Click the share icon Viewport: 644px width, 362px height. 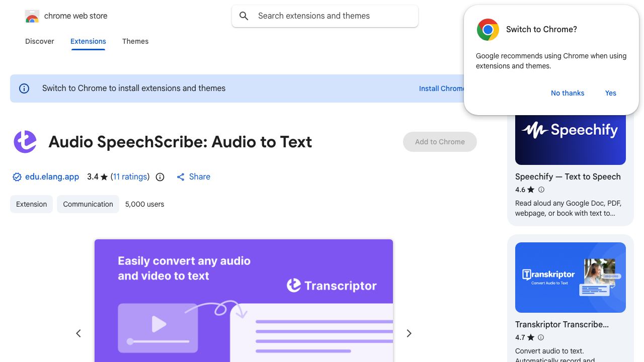tap(181, 177)
